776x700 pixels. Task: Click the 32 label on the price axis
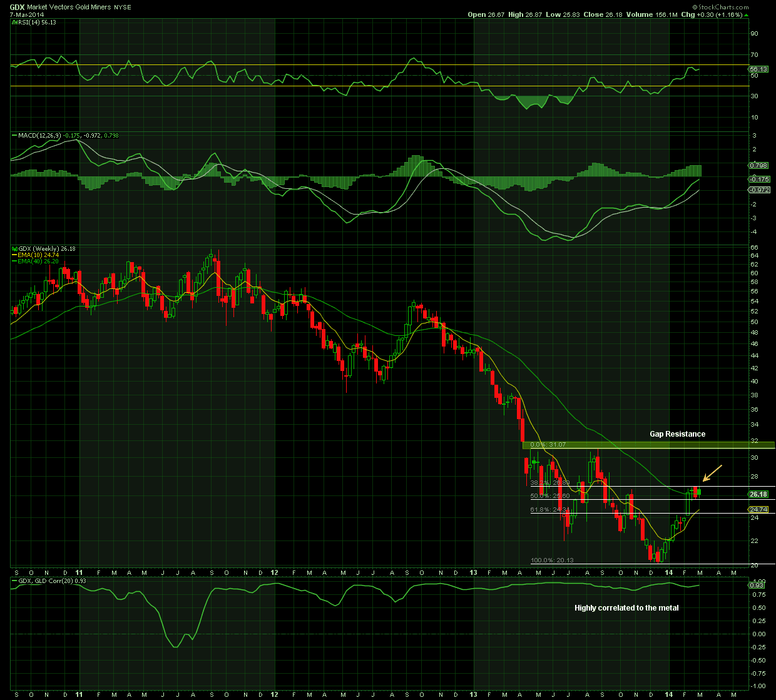coord(755,440)
